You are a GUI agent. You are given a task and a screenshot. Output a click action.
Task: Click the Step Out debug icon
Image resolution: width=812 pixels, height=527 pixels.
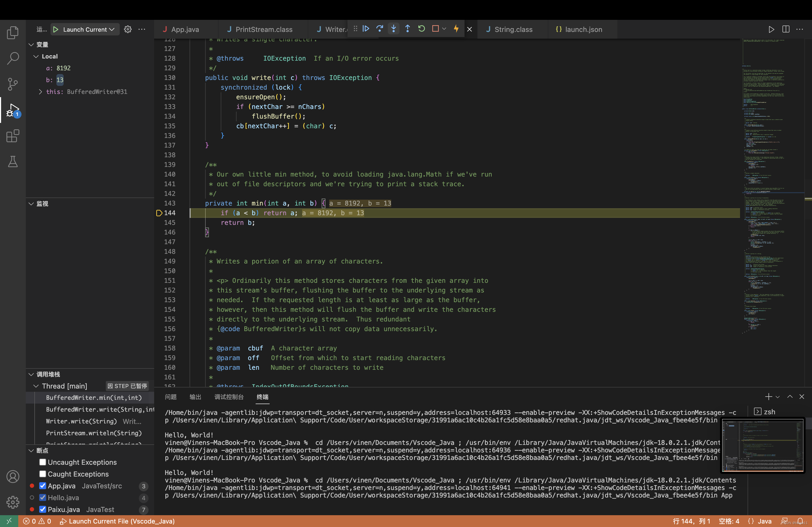pyautogui.click(x=407, y=29)
